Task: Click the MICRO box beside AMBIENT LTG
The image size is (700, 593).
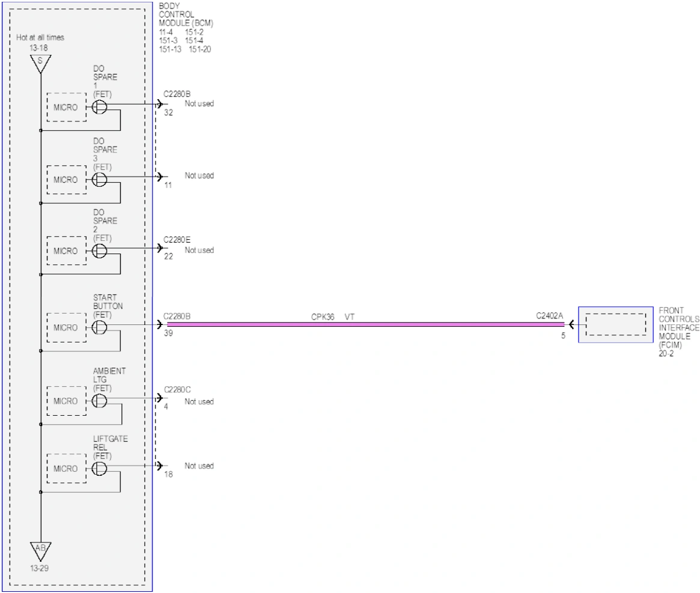Action: (67, 401)
